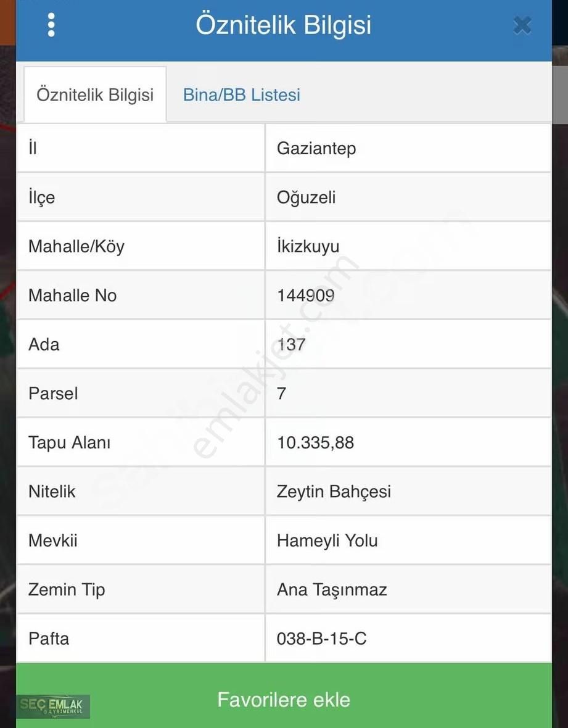Click the Hameyli Yolu mevkii value
Screen dimensions: 568x728
(x=327, y=540)
